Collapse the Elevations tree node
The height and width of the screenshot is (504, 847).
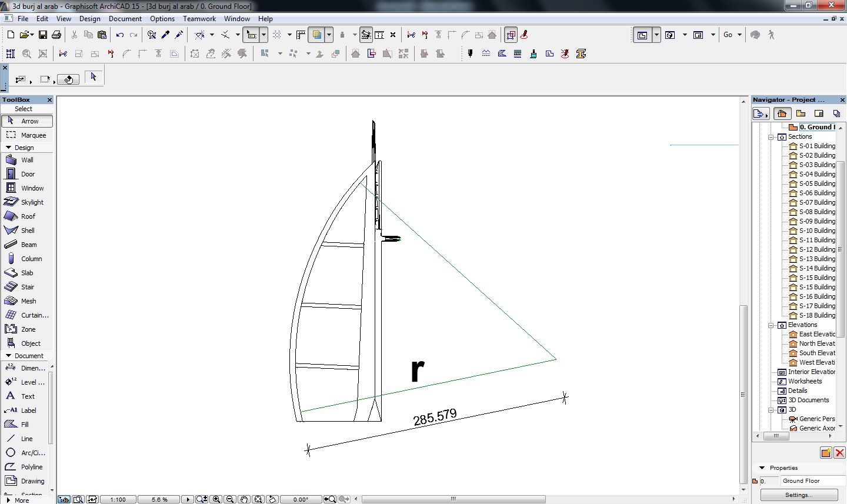point(771,325)
